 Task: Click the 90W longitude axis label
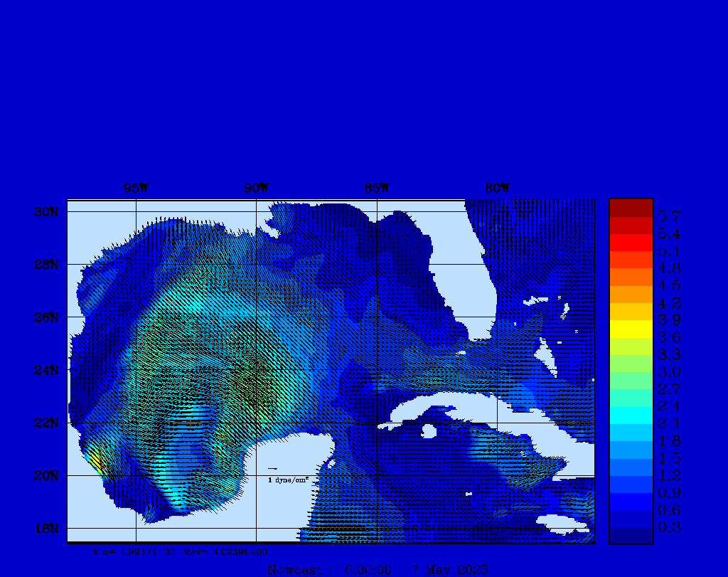pyautogui.click(x=257, y=189)
